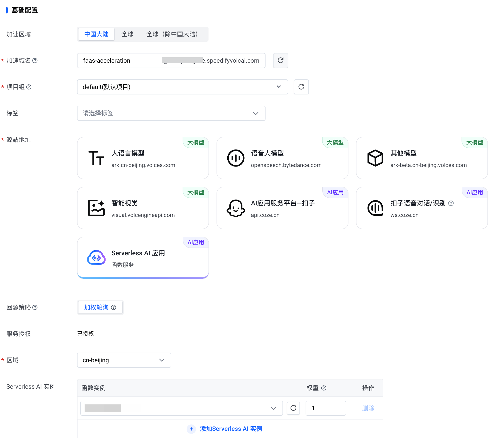Click the 大模型 tag on 大语言模型 card

pyautogui.click(x=196, y=143)
